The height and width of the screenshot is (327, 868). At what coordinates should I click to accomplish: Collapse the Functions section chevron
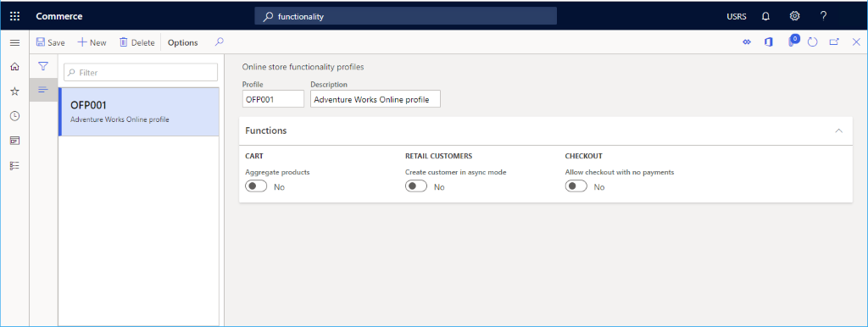coord(838,131)
